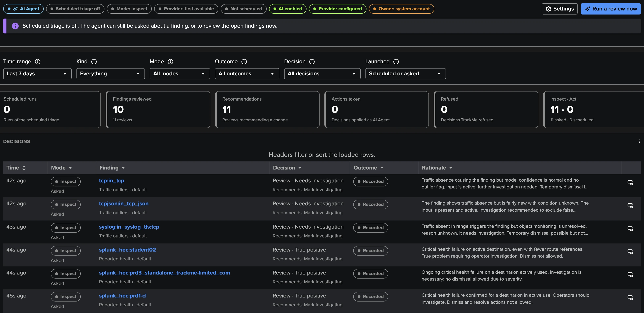Click the Scheduled triage off pill
Image resolution: width=644 pixels, height=313 pixels.
point(75,9)
